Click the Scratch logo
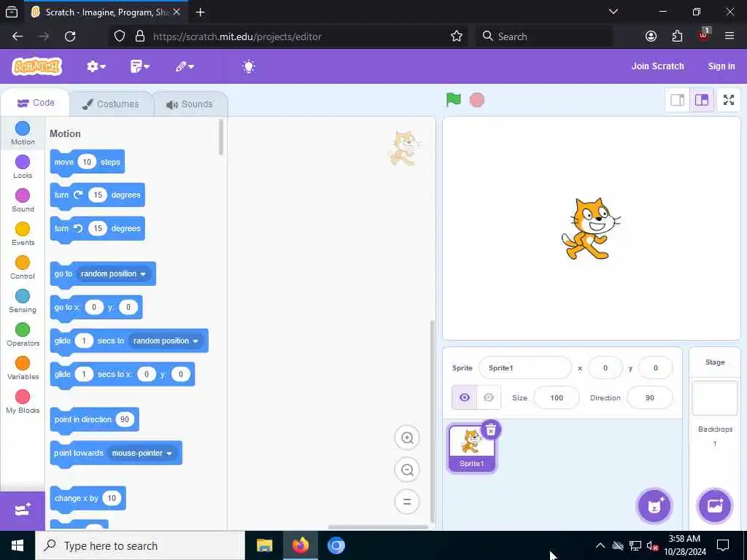Viewport: 747px width, 560px height. pos(36,66)
